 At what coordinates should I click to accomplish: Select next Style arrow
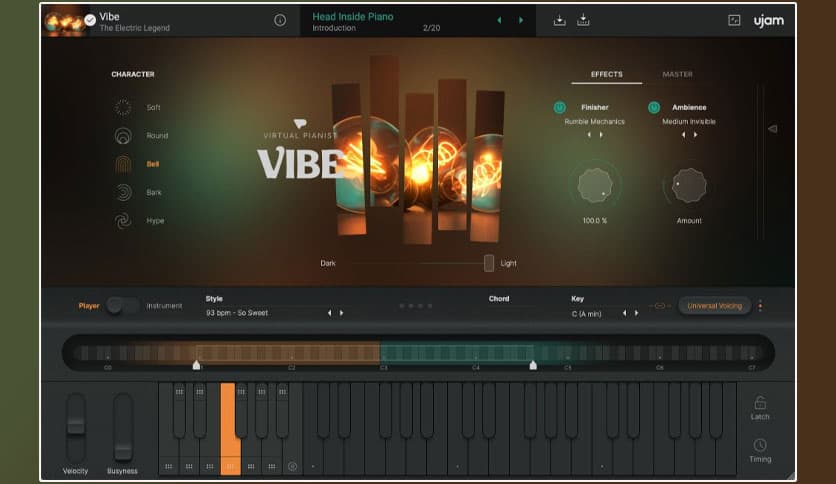pos(342,313)
